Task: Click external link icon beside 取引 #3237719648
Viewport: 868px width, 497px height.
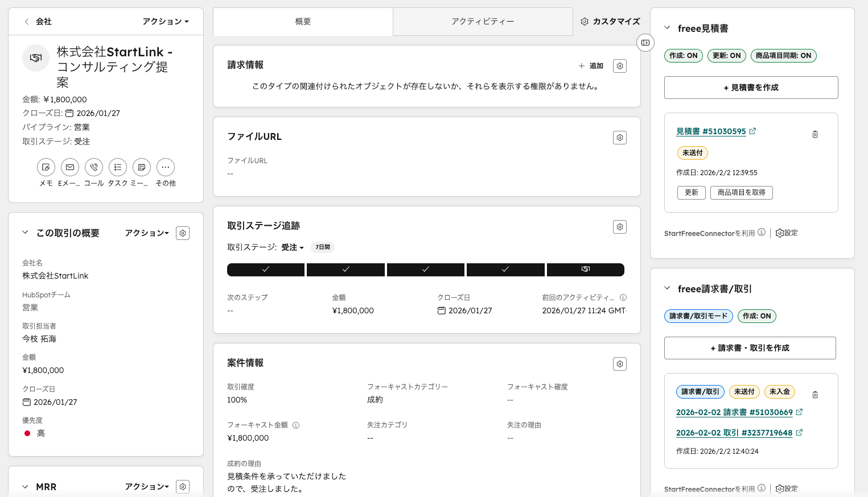Action: pyautogui.click(x=799, y=432)
